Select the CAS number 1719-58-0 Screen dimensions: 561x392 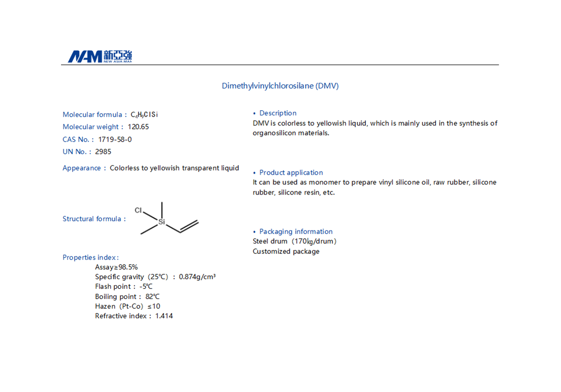[115, 139]
